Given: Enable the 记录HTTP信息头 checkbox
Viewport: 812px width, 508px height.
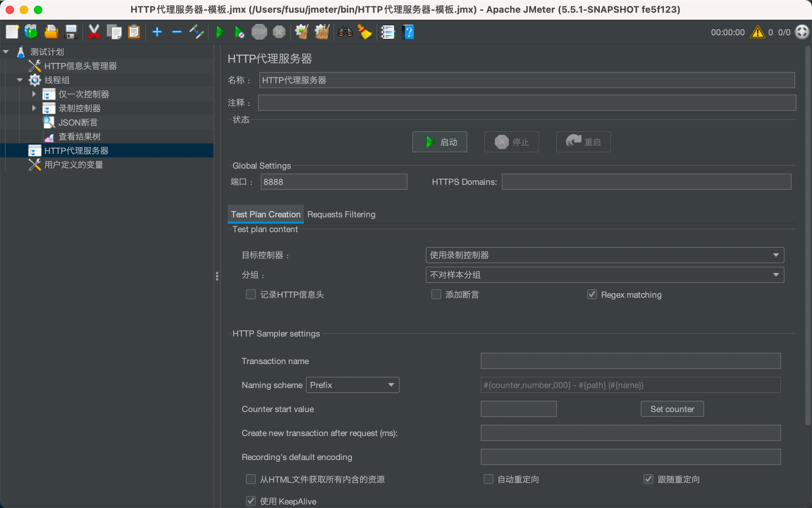Looking at the screenshot, I should 251,294.
